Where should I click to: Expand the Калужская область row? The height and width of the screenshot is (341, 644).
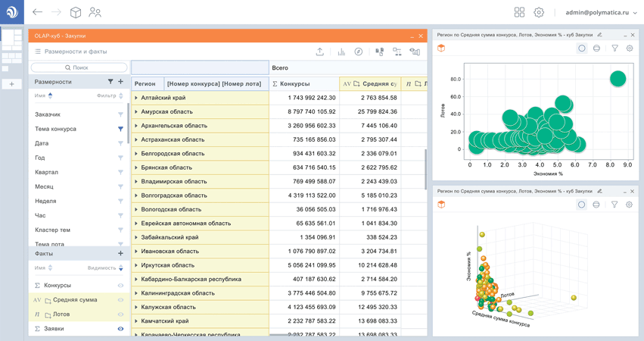(x=136, y=307)
